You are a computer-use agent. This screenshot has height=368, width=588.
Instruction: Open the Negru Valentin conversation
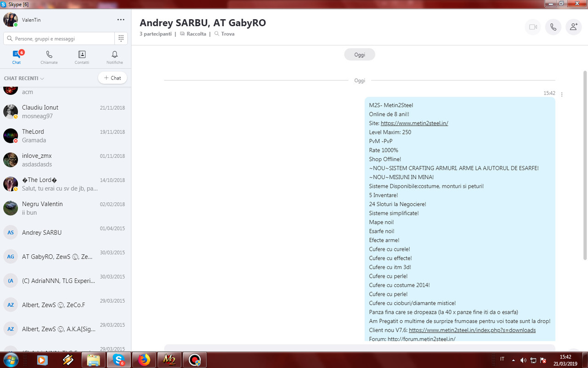[x=65, y=208]
